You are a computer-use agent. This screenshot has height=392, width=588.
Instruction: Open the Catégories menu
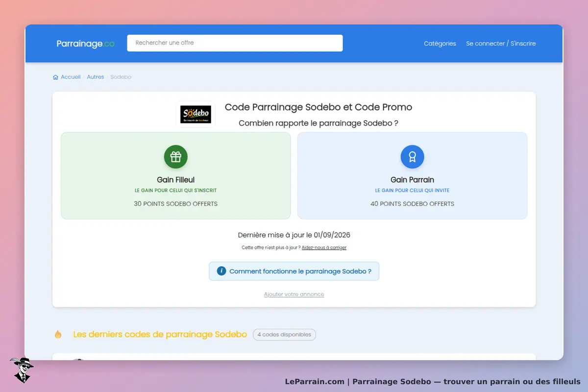click(x=440, y=44)
